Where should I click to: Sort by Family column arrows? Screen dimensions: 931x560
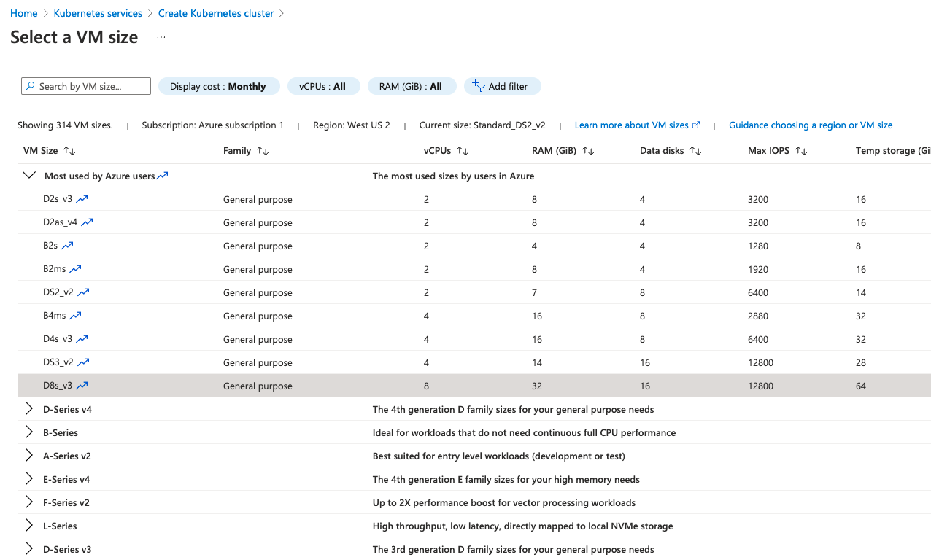(263, 151)
